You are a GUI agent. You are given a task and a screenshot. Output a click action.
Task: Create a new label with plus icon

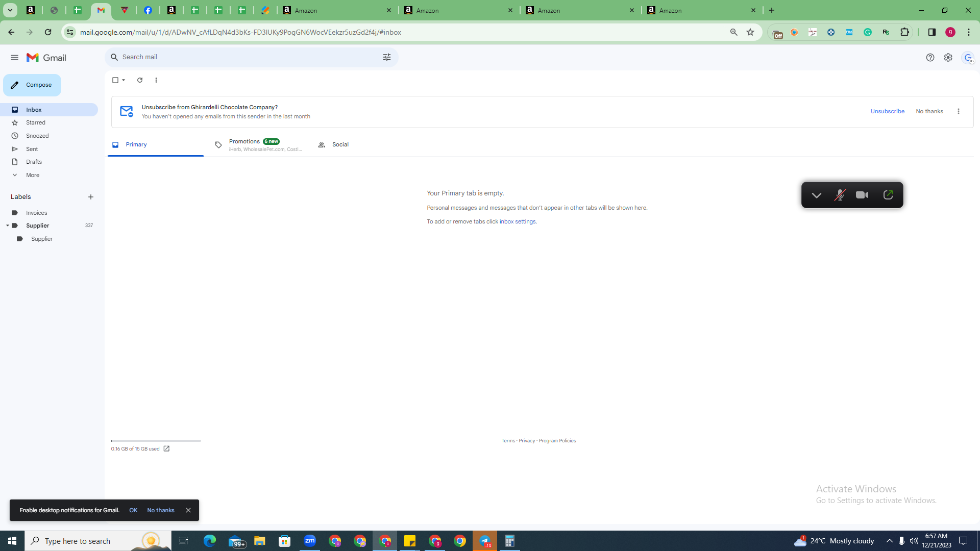click(x=91, y=197)
